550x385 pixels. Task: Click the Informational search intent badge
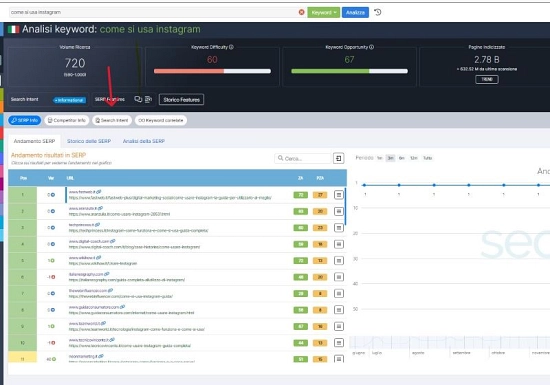pos(69,100)
